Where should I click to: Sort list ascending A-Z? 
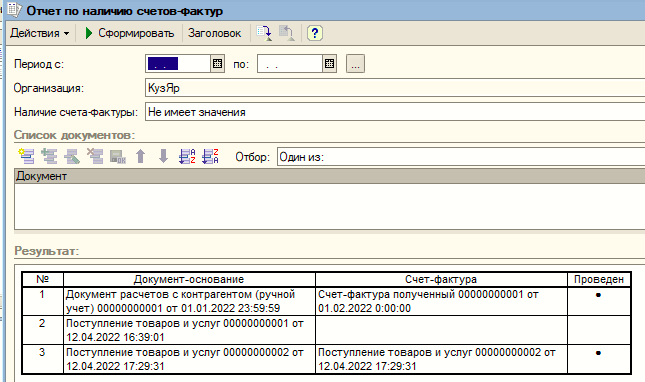(187, 156)
